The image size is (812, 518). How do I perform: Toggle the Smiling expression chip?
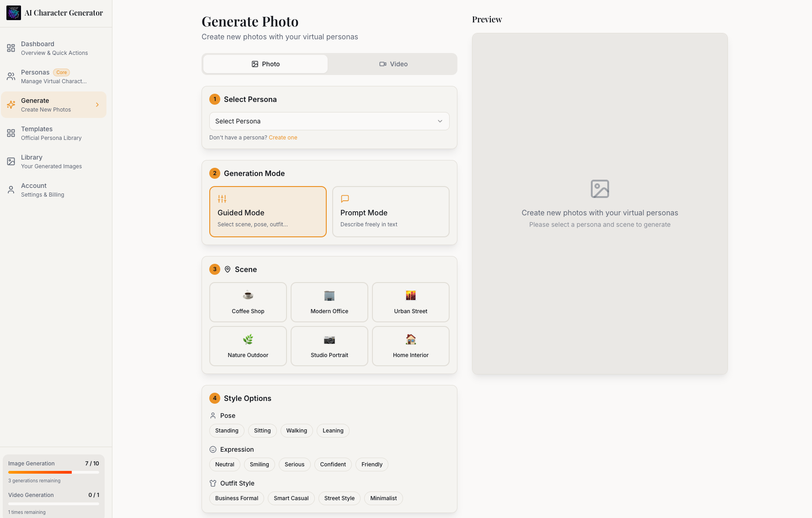coord(259,465)
